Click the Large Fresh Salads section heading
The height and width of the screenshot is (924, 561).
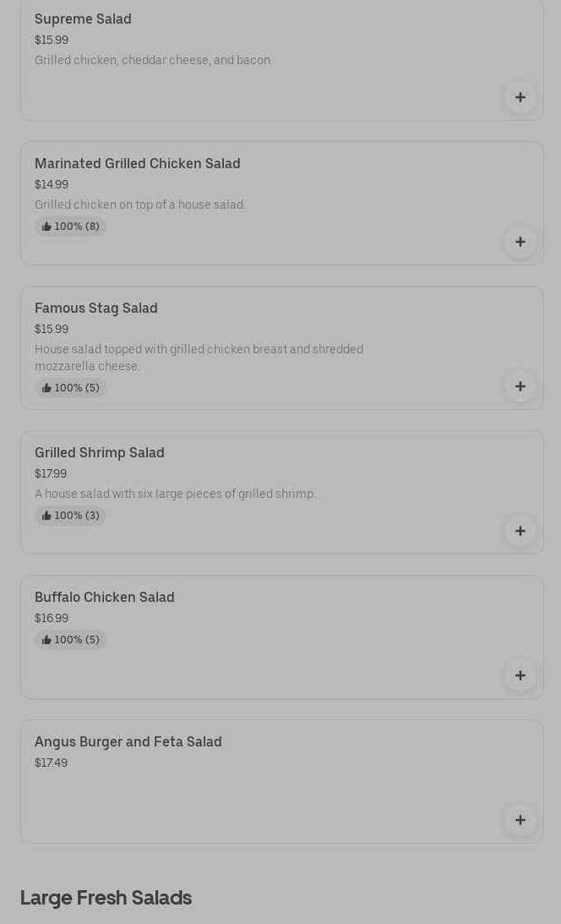pyautogui.click(x=106, y=898)
